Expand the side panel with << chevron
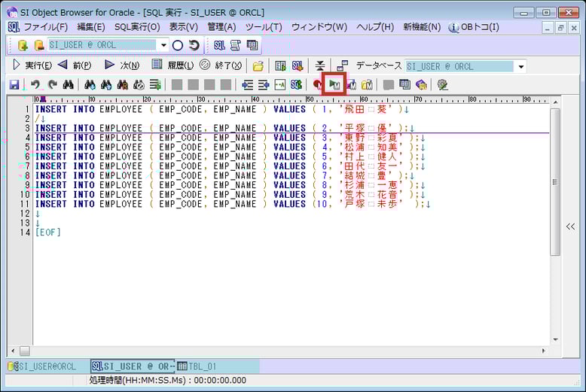 click(570, 226)
